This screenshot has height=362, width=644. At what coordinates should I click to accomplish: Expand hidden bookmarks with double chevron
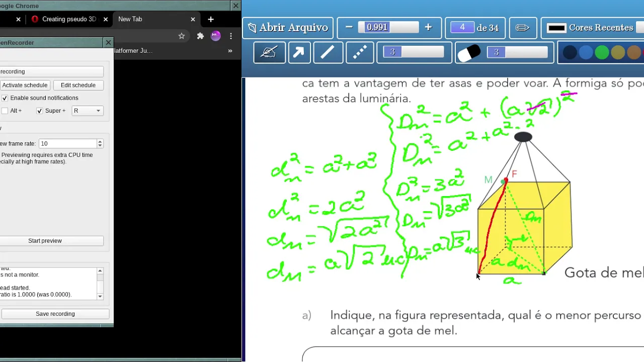230,51
